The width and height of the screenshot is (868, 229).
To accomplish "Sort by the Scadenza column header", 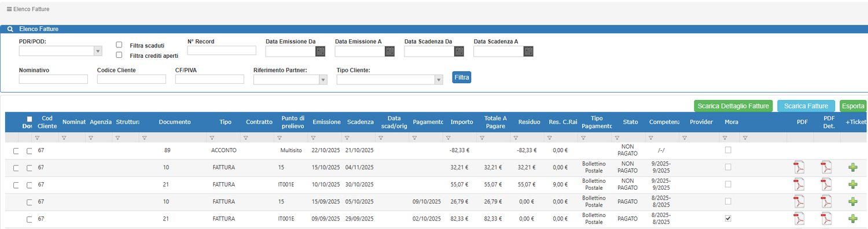I will coord(360,122).
